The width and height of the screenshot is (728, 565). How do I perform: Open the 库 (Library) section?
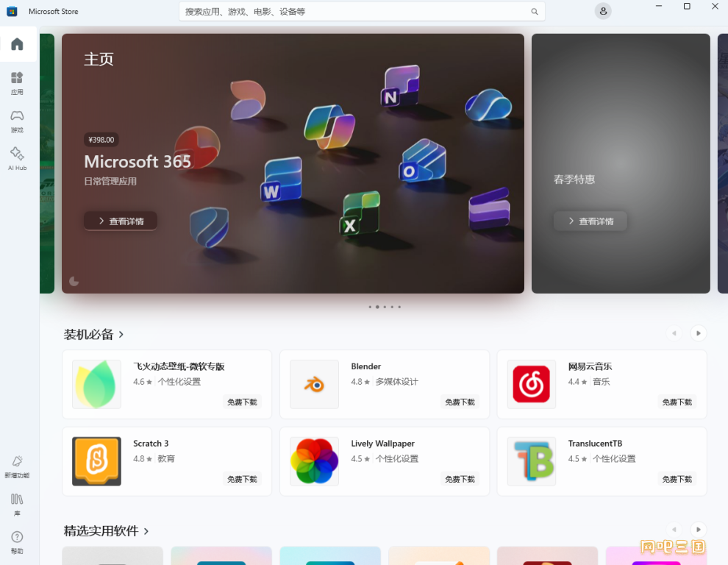pos(17,505)
